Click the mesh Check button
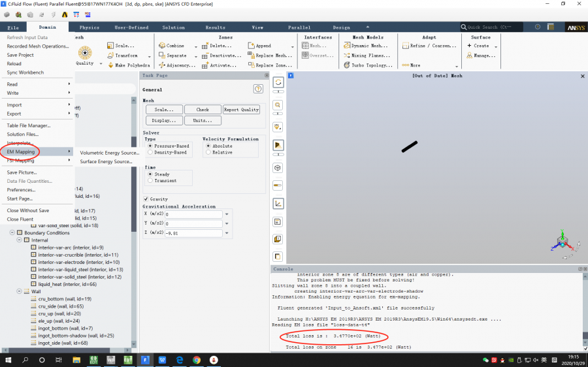Image resolution: width=588 pixels, height=367 pixels. [x=203, y=110]
